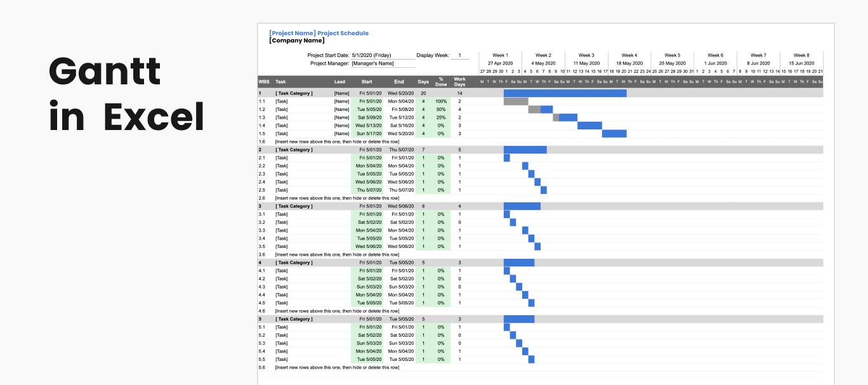This screenshot has width=868, height=385.
Task: Select the Week 5 timeline header
Action: click(x=672, y=55)
